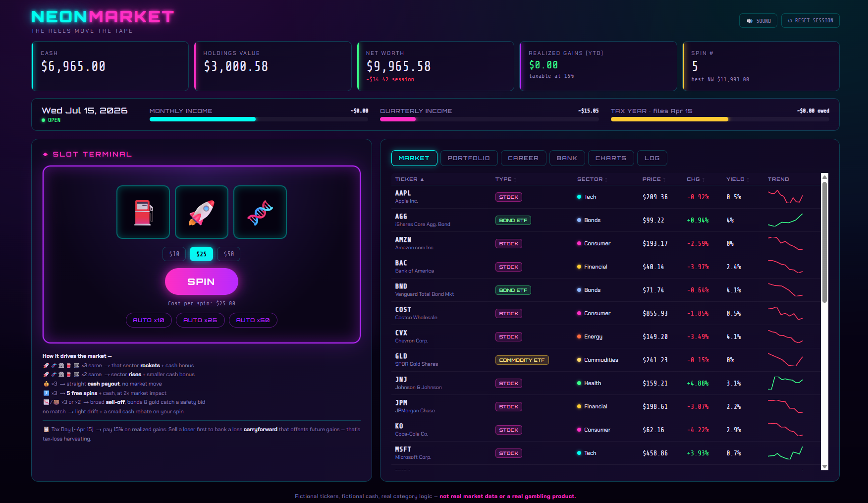The image size is (868, 503).
Task: Click the Monthly Income progress bar
Action: pyautogui.click(x=259, y=119)
